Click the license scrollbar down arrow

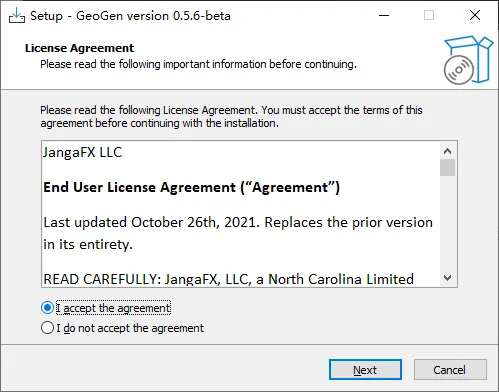click(447, 277)
